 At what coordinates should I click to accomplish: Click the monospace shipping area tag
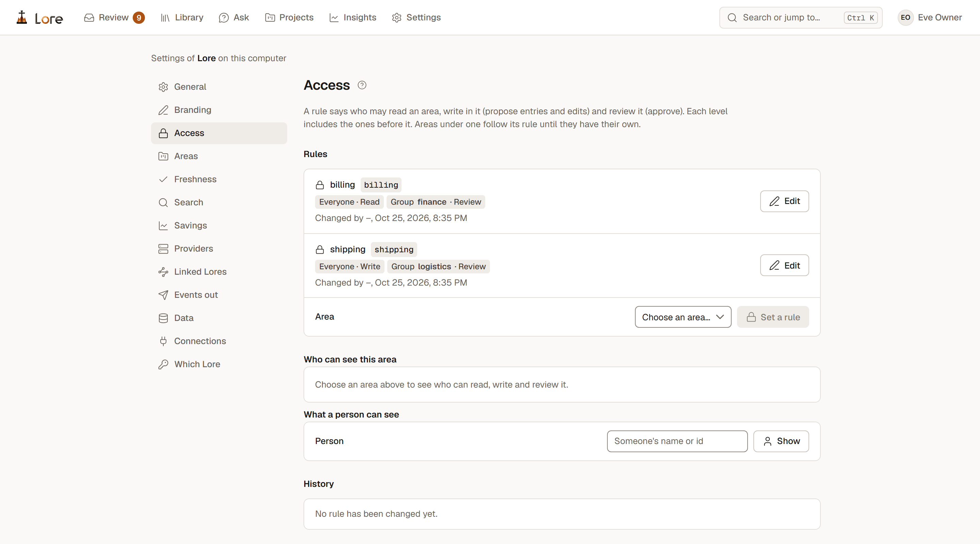click(394, 250)
